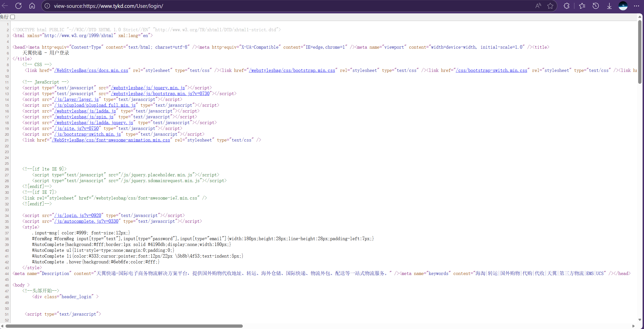Open browsing history panel

[596, 6]
